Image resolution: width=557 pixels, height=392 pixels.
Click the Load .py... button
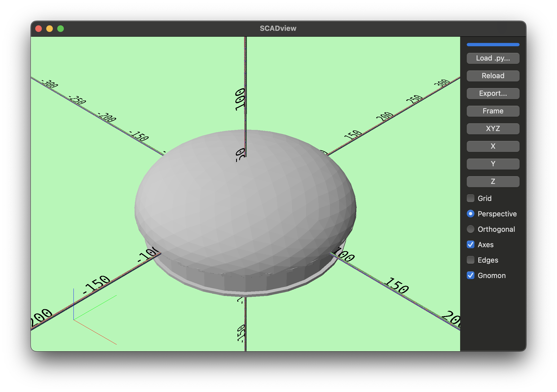(493, 58)
